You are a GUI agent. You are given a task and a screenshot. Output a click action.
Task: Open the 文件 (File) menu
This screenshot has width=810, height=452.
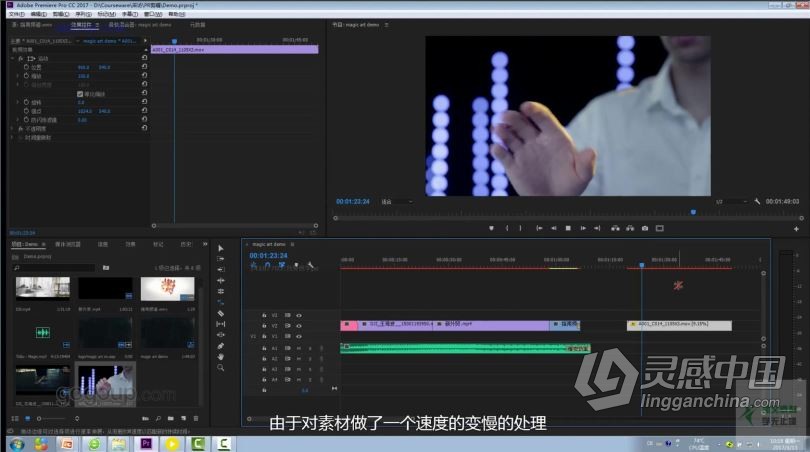(13, 15)
